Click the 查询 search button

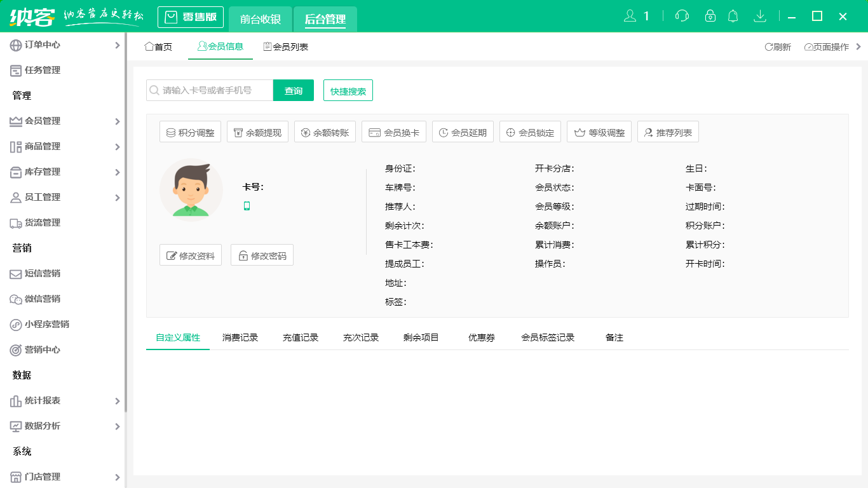[293, 90]
